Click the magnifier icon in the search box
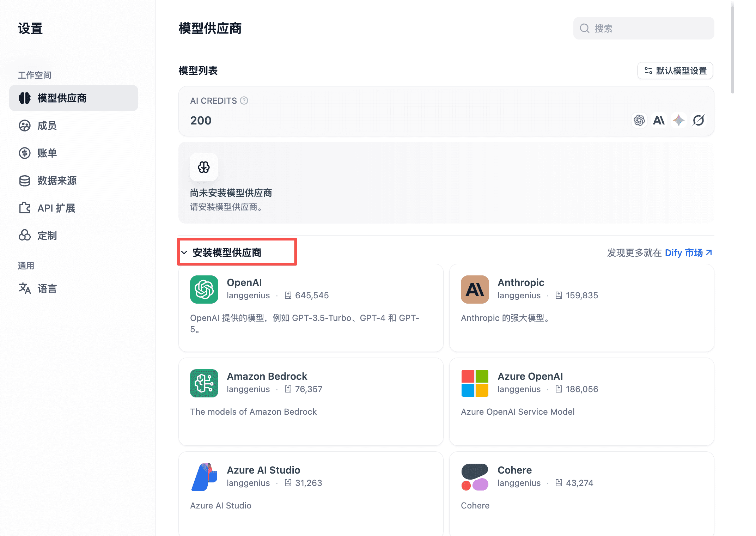The image size is (756, 536). 585,28
